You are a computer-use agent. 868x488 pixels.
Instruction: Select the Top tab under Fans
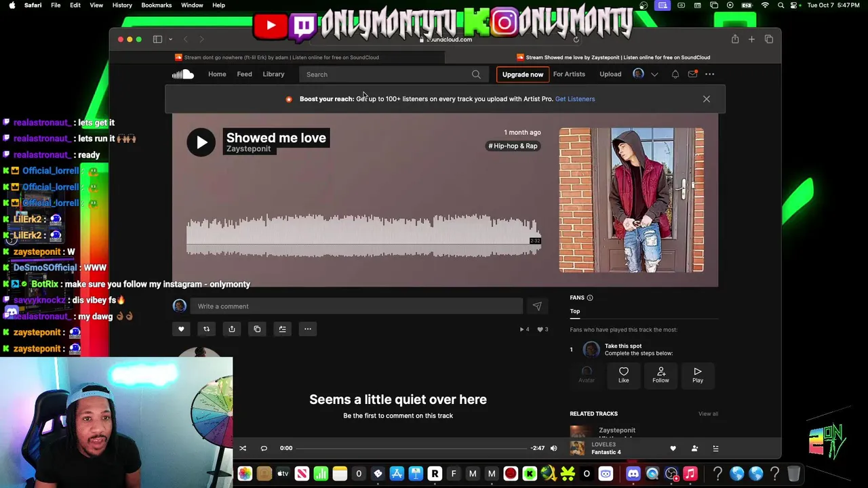(575, 311)
